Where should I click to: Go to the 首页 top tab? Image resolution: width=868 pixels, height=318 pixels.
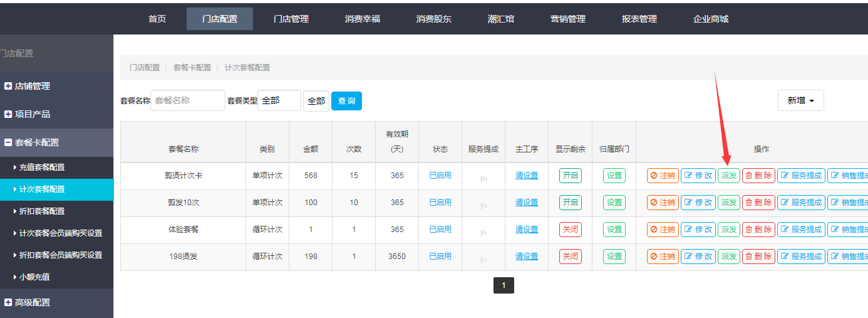[157, 19]
